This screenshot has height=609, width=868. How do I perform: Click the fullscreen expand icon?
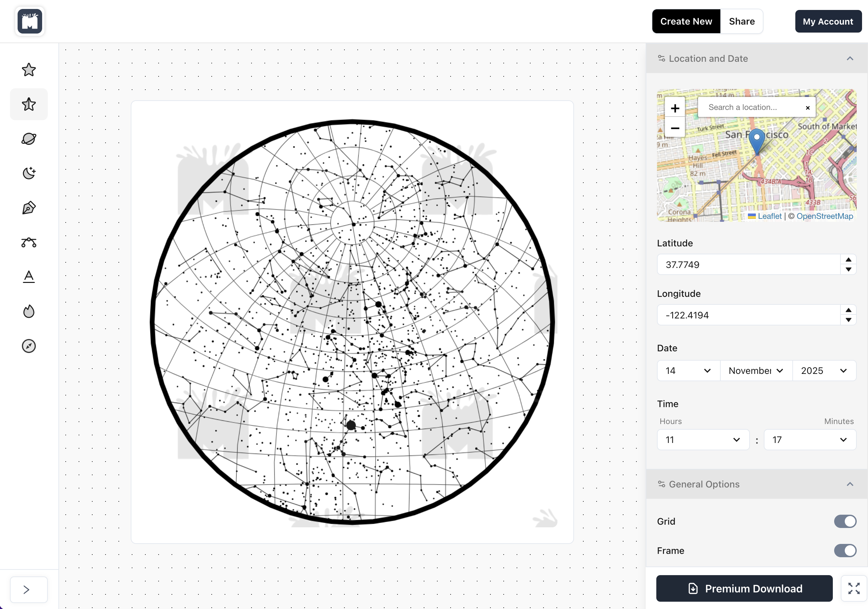853,588
